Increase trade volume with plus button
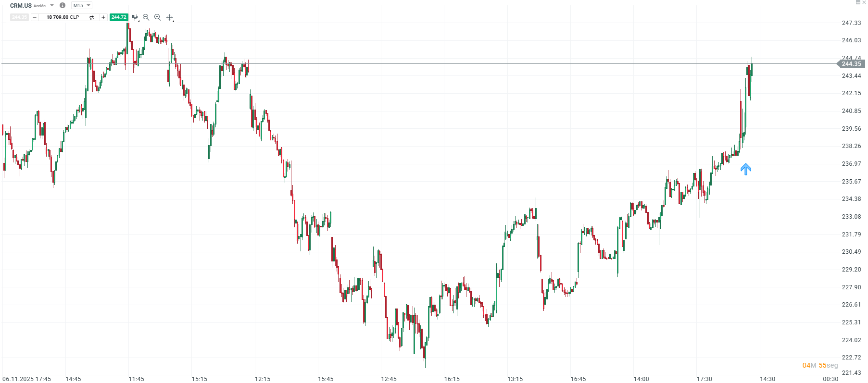This screenshot has width=868, height=383. pyautogui.click(x=103, y=17)
